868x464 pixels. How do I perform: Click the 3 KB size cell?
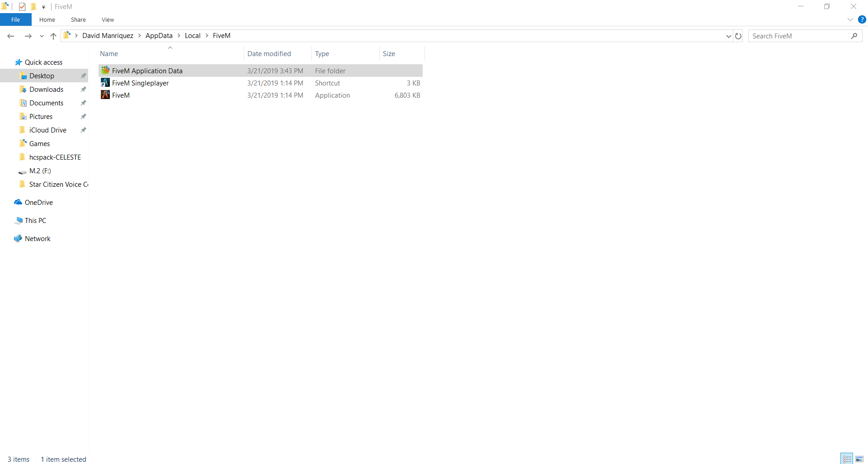coord(413,83)
